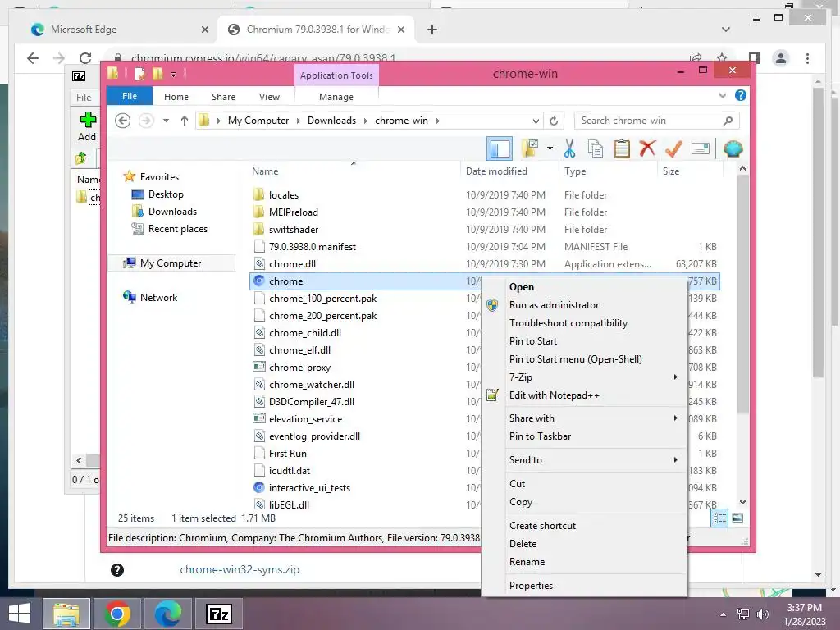The image size is (840, 630).
Task: Click the folder options toolbar icon
Action: (530, 148)
